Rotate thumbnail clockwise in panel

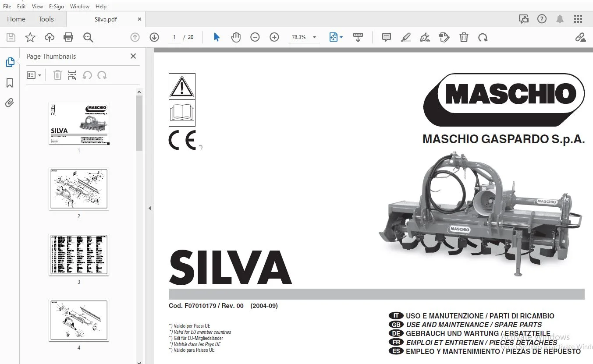(102, 75)
